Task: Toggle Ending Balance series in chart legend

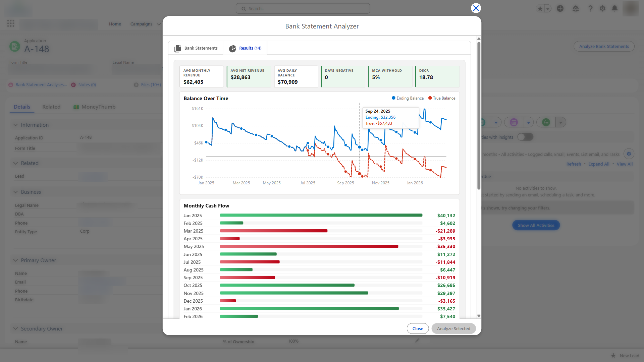Action: [408, 98]
